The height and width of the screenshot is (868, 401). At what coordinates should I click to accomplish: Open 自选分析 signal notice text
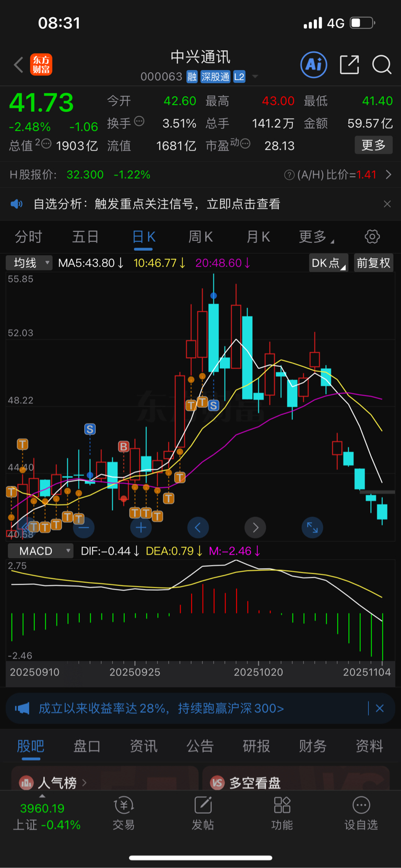pos(157,204)
